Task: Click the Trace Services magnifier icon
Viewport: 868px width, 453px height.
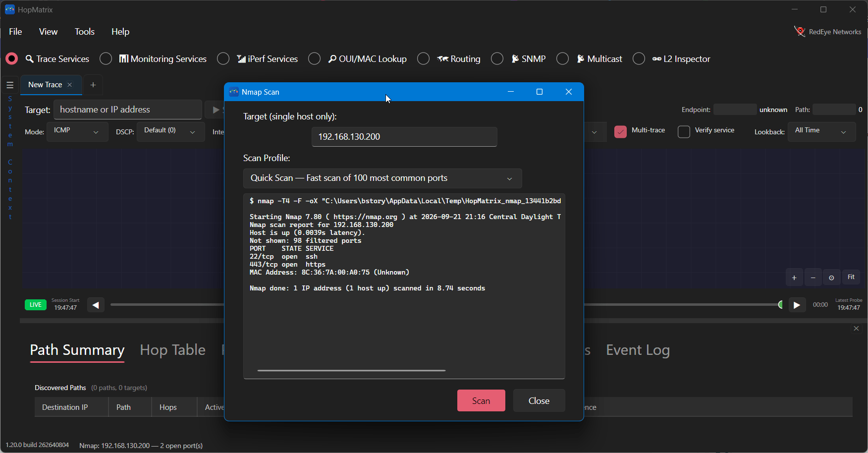Action: [30, 59]
